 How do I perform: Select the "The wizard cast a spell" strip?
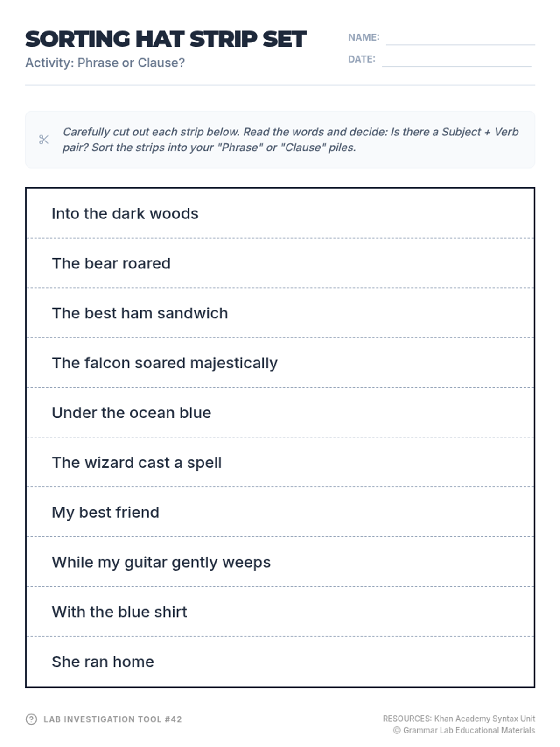pyautogui.click(x=280, y=463)
